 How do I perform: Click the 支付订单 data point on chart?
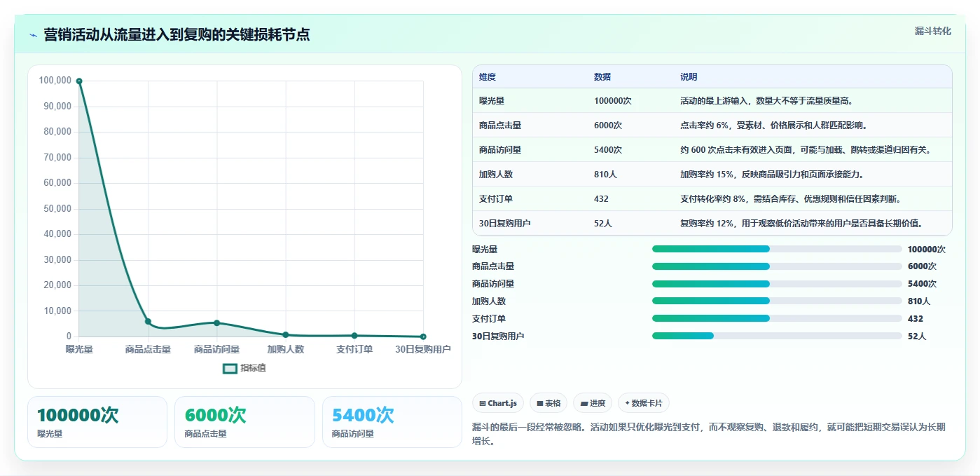tap(354, 336)
